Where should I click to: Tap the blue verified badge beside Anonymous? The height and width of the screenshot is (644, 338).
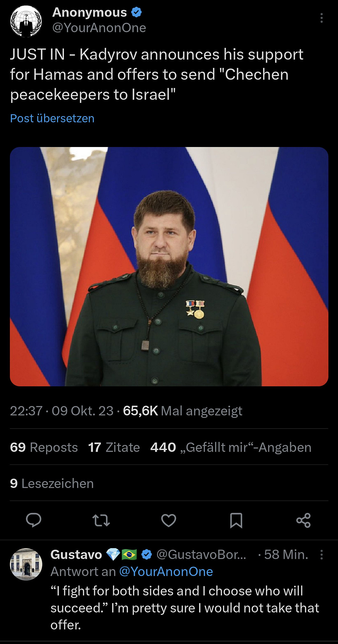[137, 13]
